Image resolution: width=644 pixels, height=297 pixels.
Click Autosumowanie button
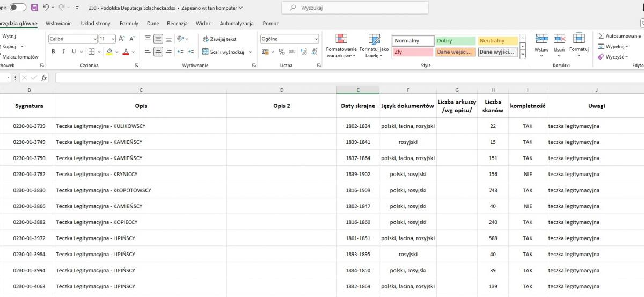(619, 36)
